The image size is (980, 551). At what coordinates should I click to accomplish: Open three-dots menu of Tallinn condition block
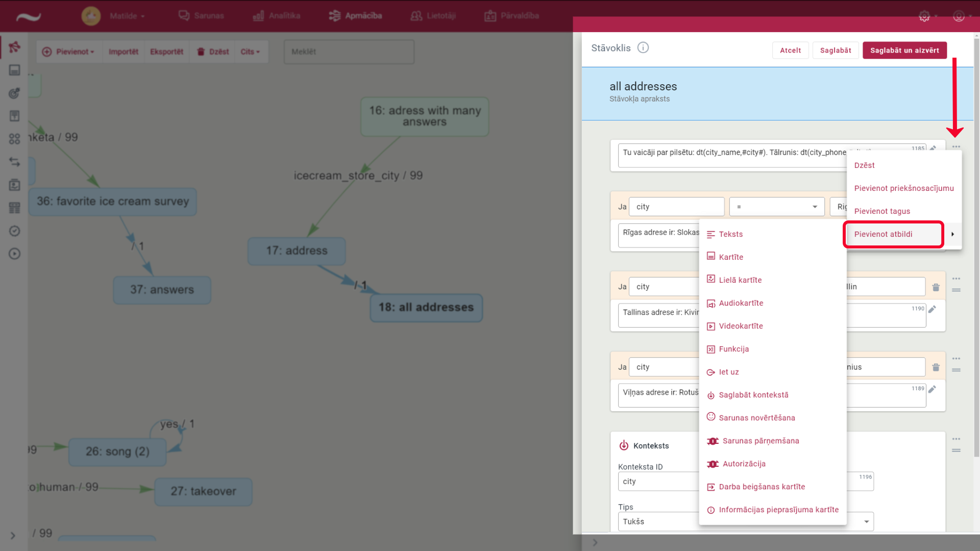click(x=956, y=279)
